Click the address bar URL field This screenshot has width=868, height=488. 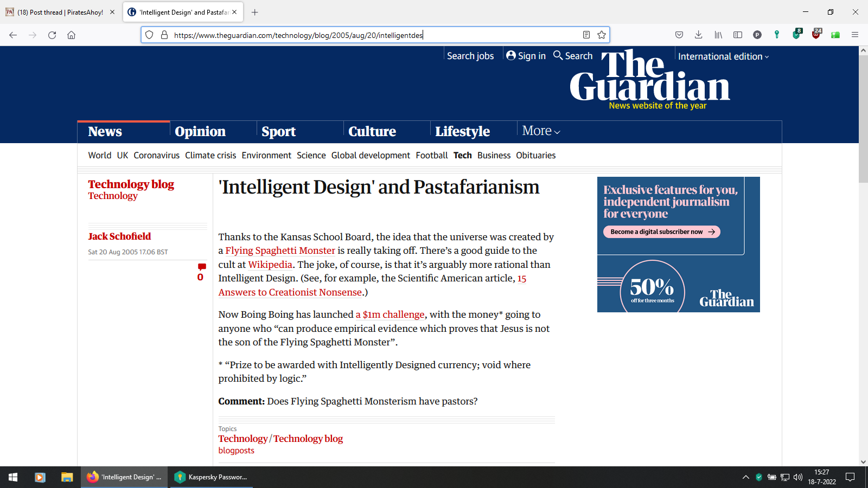(374, 35)
